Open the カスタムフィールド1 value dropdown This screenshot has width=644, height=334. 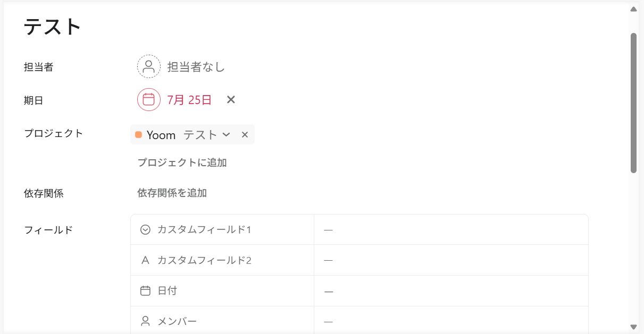pos(450,229)
